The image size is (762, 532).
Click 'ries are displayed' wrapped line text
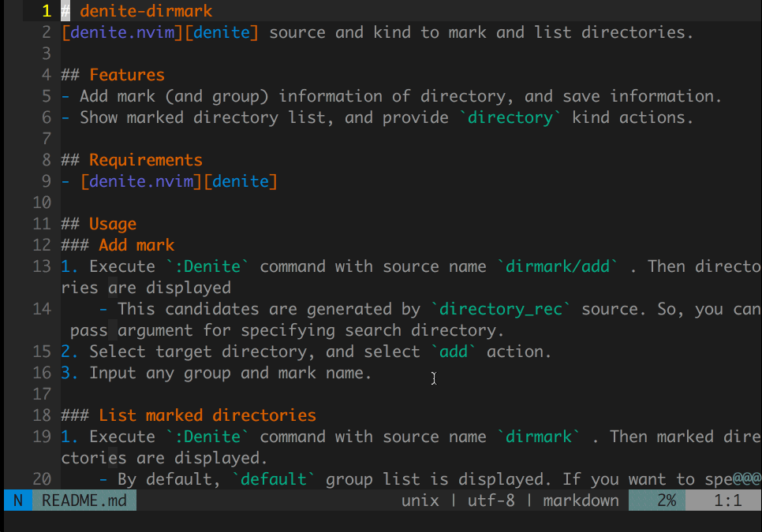(x=146, y=288)
